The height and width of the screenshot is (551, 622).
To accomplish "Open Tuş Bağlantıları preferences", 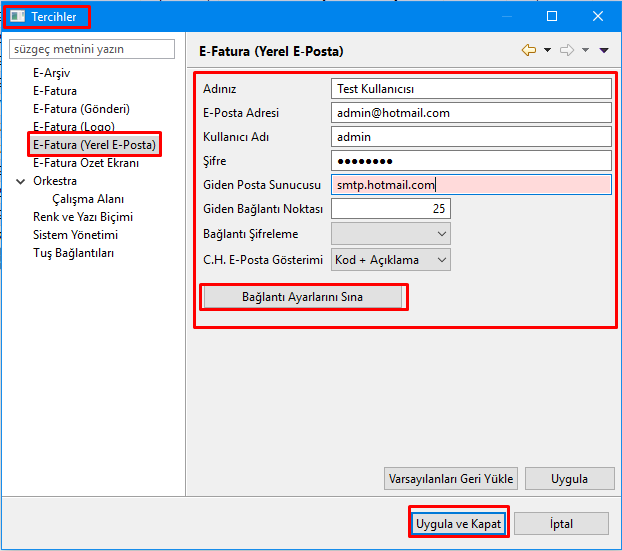I will coord(73,253).
